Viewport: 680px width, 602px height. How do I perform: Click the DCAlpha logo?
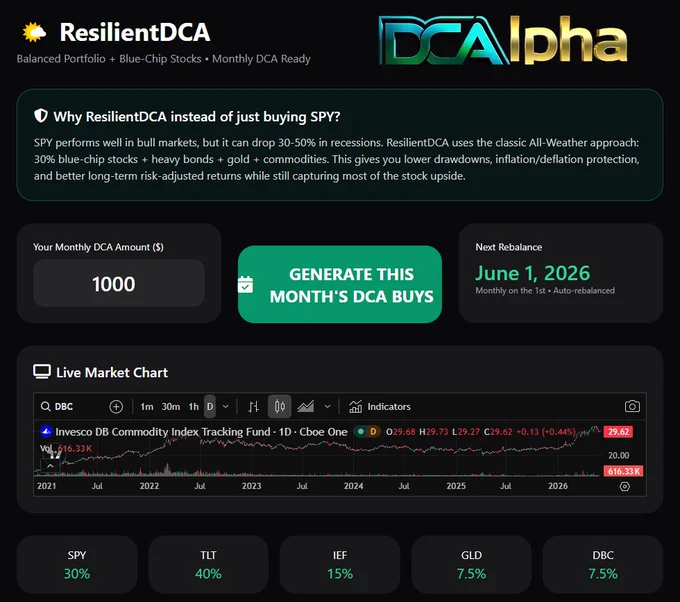503,40
